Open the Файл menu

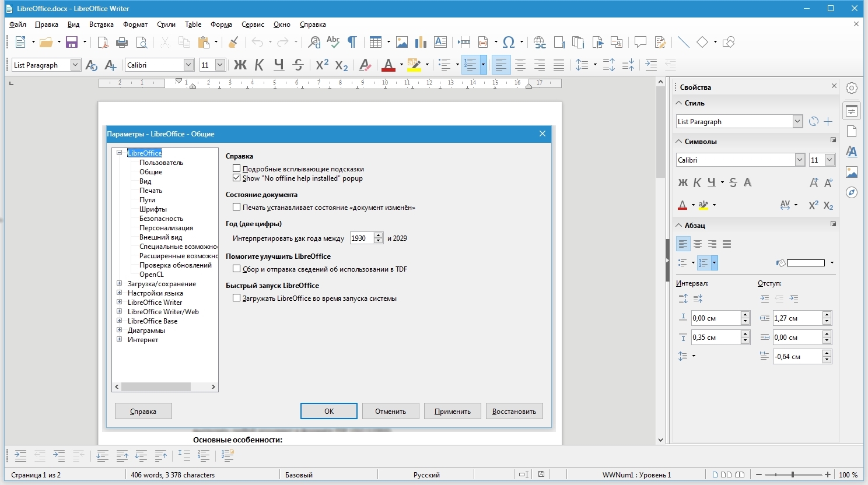(x=18, y=24)
